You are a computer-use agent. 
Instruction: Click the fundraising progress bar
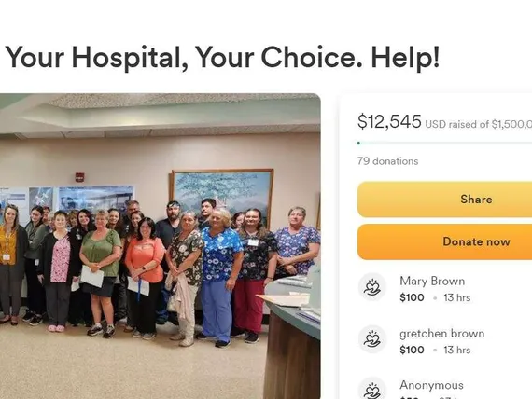[x=444, y=143]
